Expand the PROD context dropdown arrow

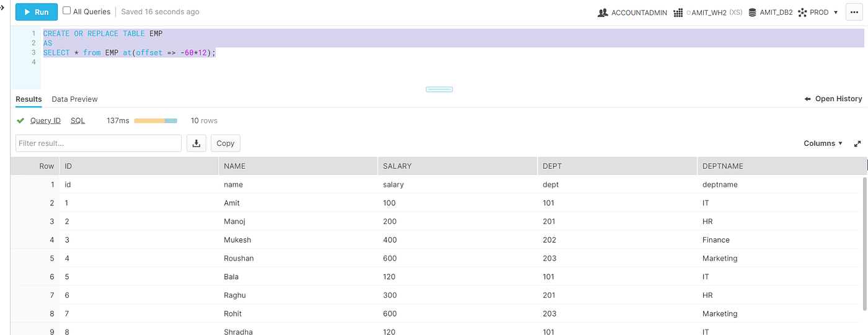pyautogui.click(x=836, y=12)
